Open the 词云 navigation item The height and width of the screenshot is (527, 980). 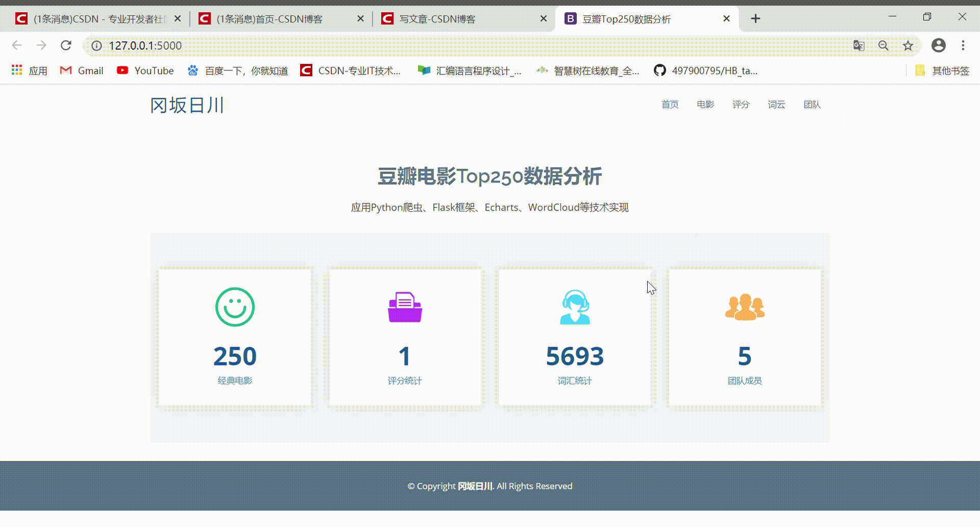click(x=776, y=105)
